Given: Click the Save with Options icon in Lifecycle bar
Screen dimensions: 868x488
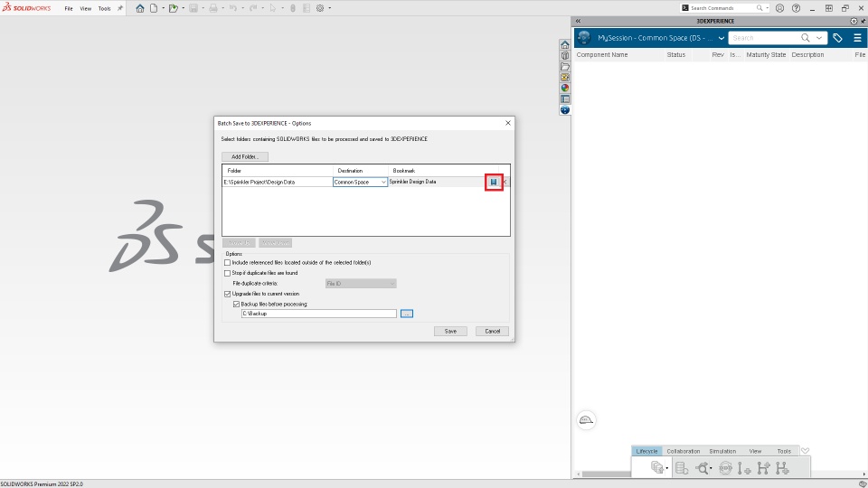Looking at the screenshot, I should pyautogui.click(x=657, y=467).
